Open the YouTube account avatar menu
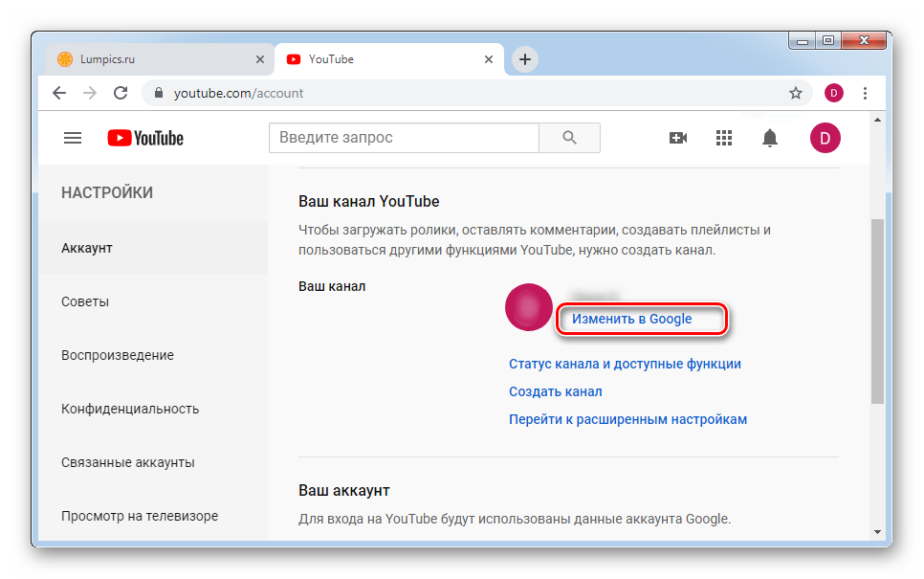The image size is (924, 579). pos(825,138)
